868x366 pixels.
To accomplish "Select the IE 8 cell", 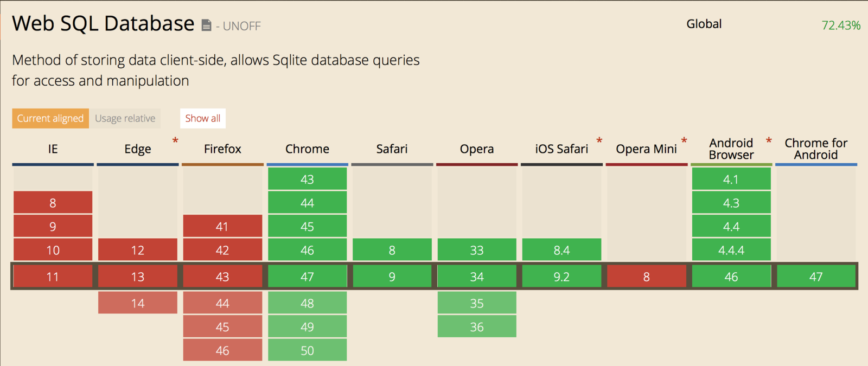I will pyautogui.click(x=53, y=203).
